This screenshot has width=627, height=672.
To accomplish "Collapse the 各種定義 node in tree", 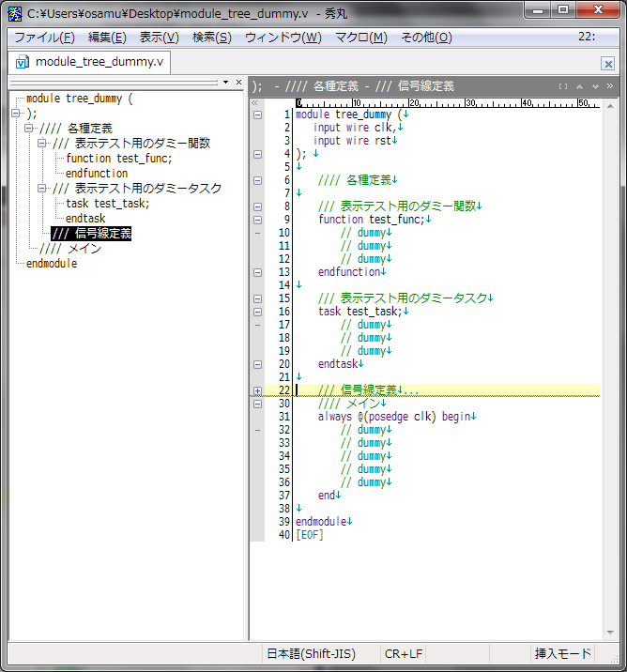I will click(29, 129).
